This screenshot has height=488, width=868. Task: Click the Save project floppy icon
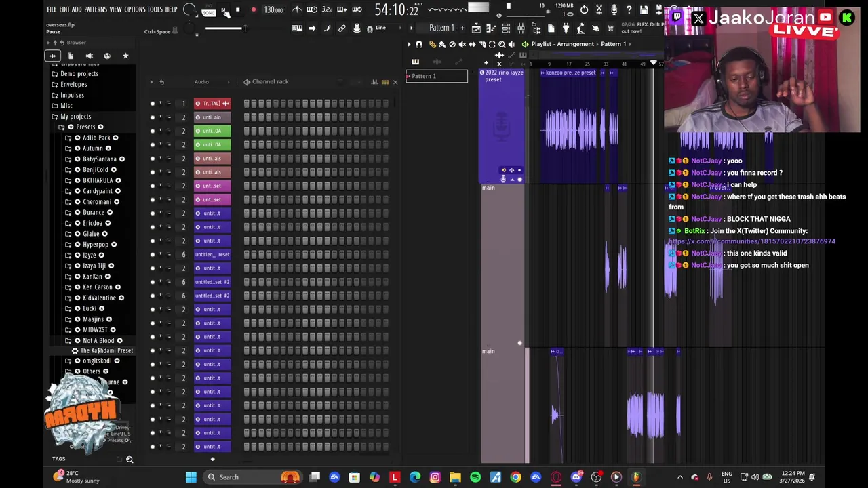(x=644, y=10)
